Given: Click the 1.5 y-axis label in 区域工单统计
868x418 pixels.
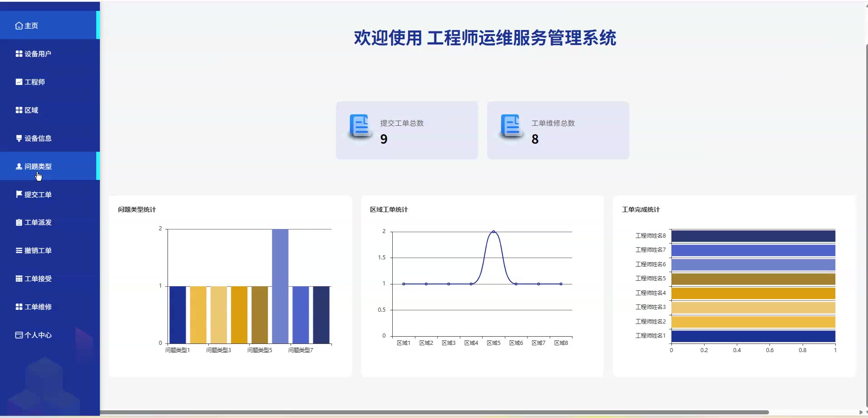Looking at the screenshot, I should (x=382, y=258).
